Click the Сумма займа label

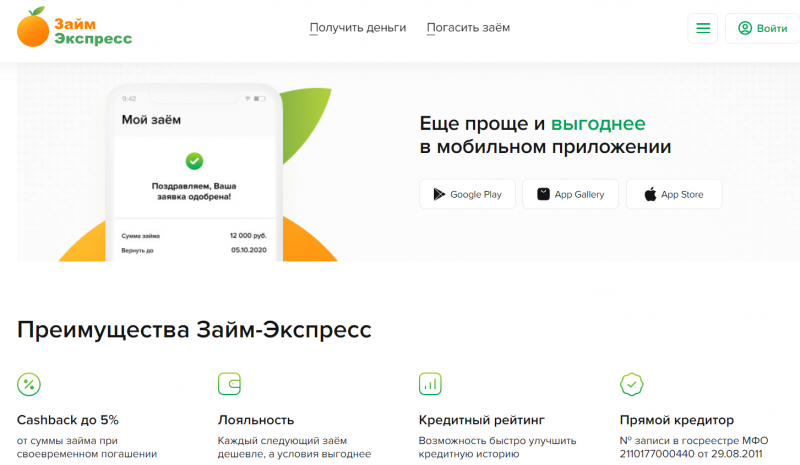(x=140, y=236)
